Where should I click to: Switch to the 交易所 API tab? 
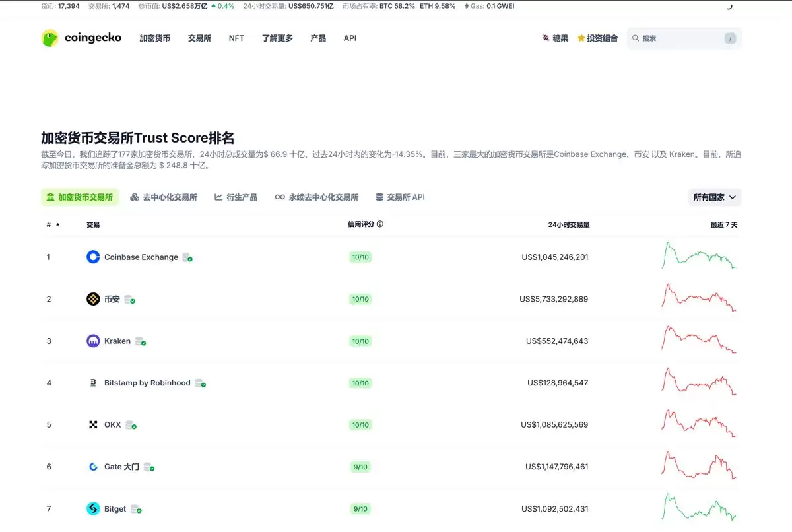[x=400, y=197]
